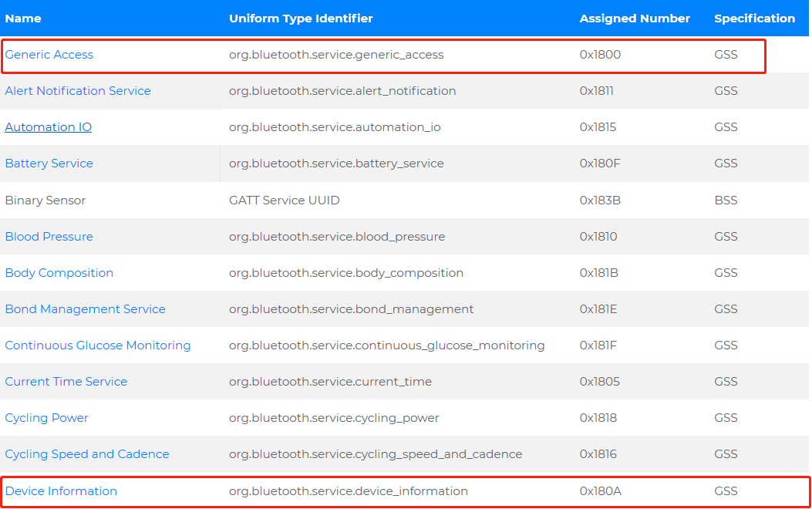
Task: Select org.bluetooth.service.automation_io identifier text
Action: (335, 126)
